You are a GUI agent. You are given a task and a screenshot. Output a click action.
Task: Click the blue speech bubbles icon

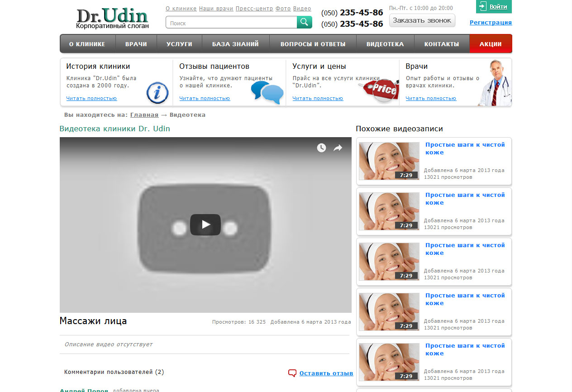pyautogui.click(x=267, y=92)
